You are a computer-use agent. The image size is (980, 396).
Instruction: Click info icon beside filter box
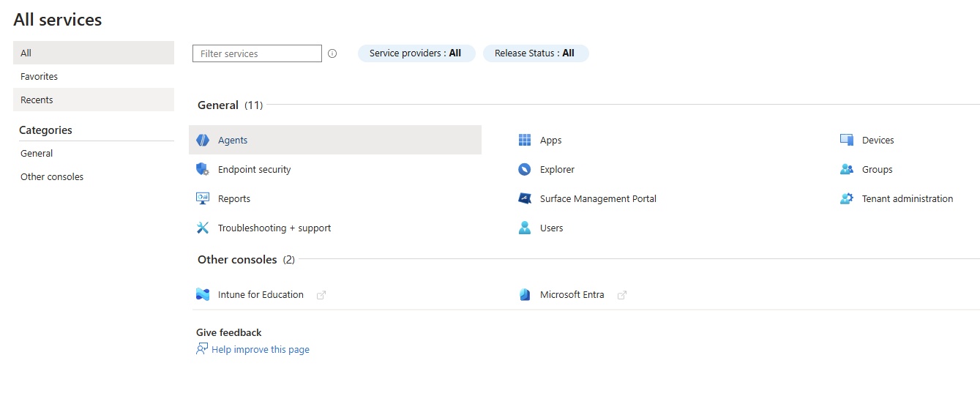pos(332,53)
